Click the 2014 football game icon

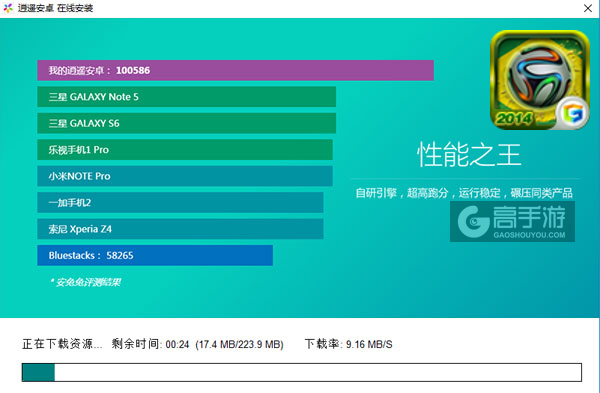pyautogui.click(x=540, y=80)
